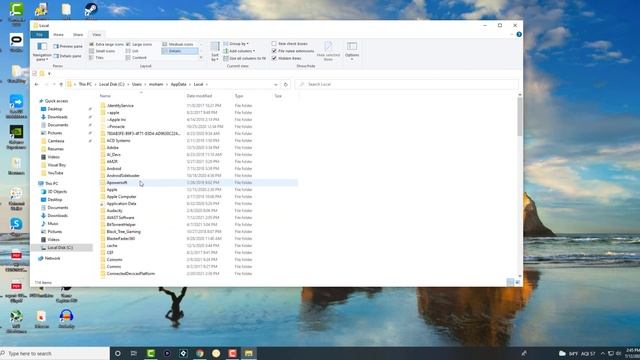640x360 pixels.
Task: Switch to the Share ribbon tab
Action: [x=78, y=35]
